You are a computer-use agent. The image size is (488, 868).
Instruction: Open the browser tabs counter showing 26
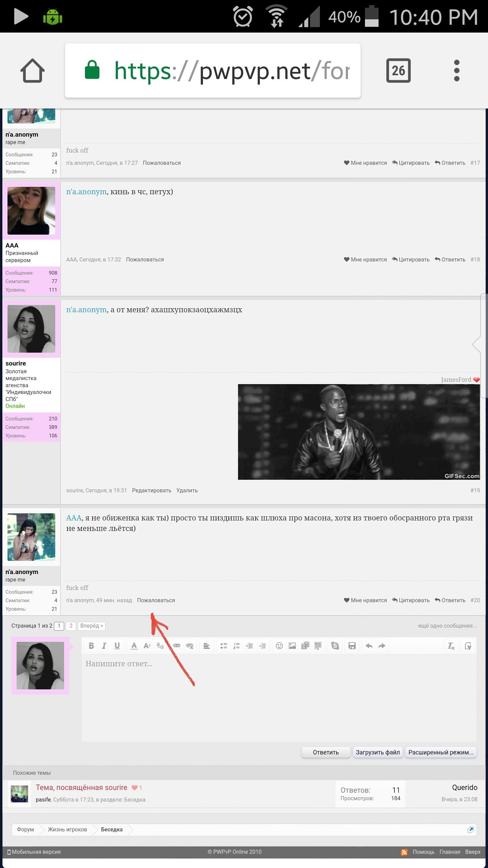(x=398, y=71)
